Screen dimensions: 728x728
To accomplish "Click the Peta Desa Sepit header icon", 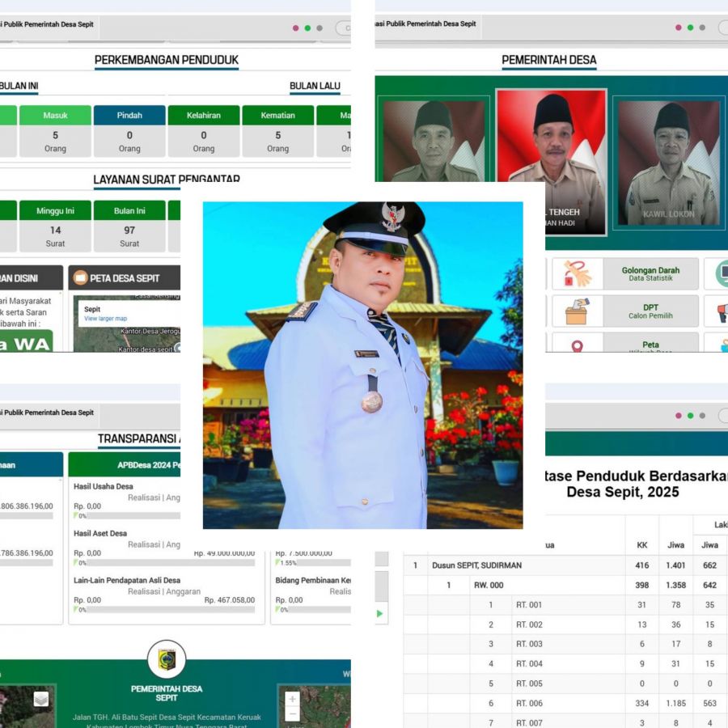I will (80, 278).
